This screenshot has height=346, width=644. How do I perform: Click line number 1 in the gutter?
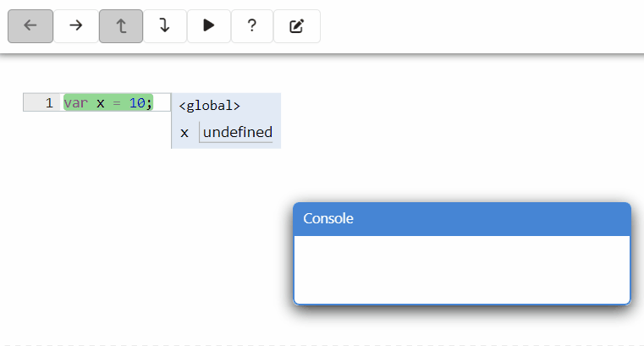(48, 103)
